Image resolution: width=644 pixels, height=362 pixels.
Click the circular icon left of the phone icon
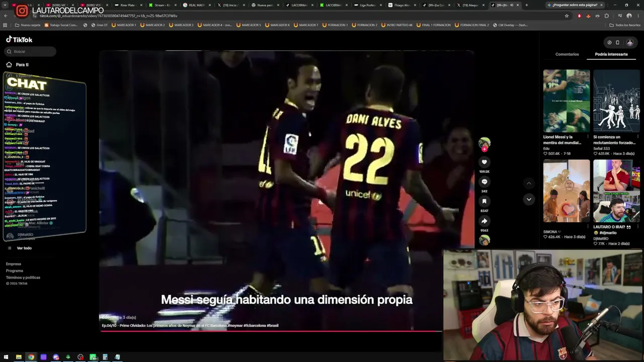click(609, 42)
